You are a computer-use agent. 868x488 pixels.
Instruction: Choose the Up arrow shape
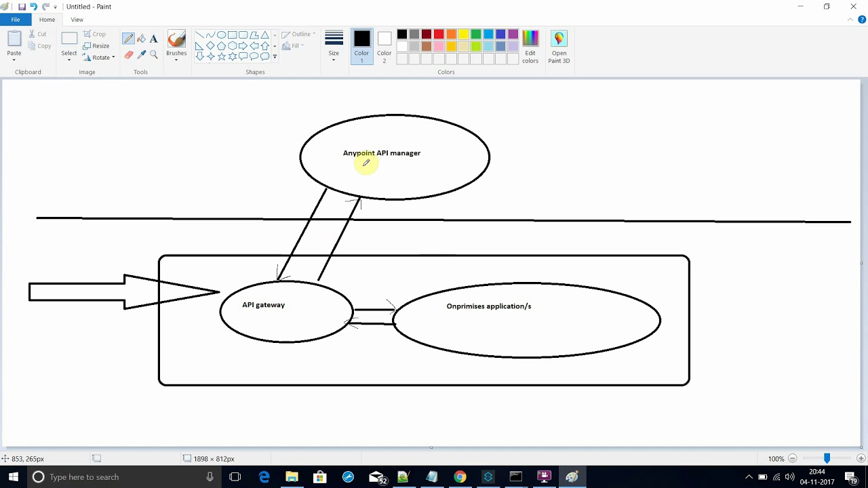tap(264, 46)
